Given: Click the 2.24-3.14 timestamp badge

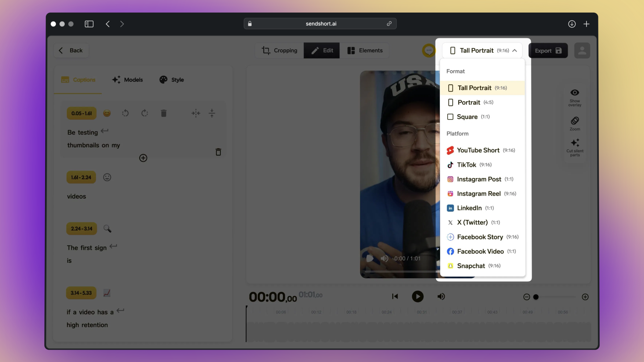Looking at the screenshot, I should [82, 229].
